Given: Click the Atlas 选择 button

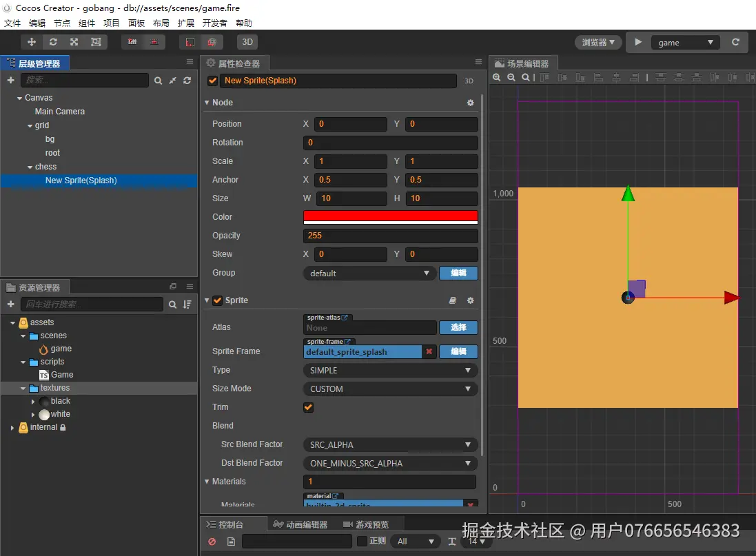Looking at the screenshot, I should pos(458,327).
